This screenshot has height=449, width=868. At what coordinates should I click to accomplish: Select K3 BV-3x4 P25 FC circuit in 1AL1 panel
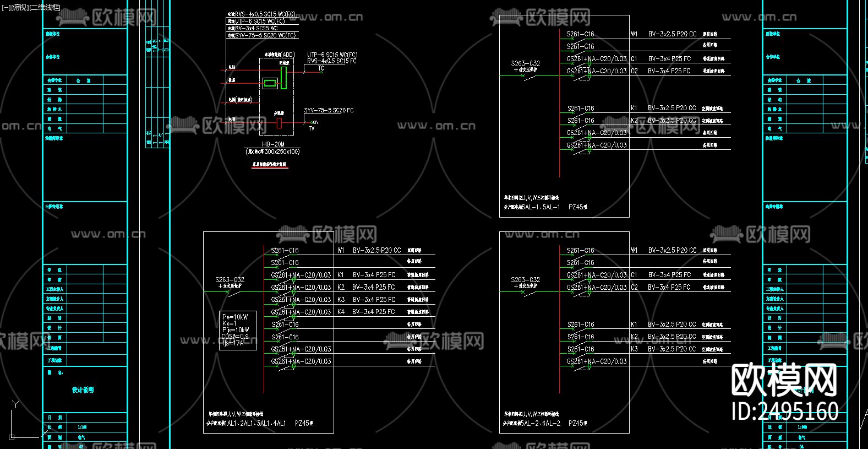[366, 300]
